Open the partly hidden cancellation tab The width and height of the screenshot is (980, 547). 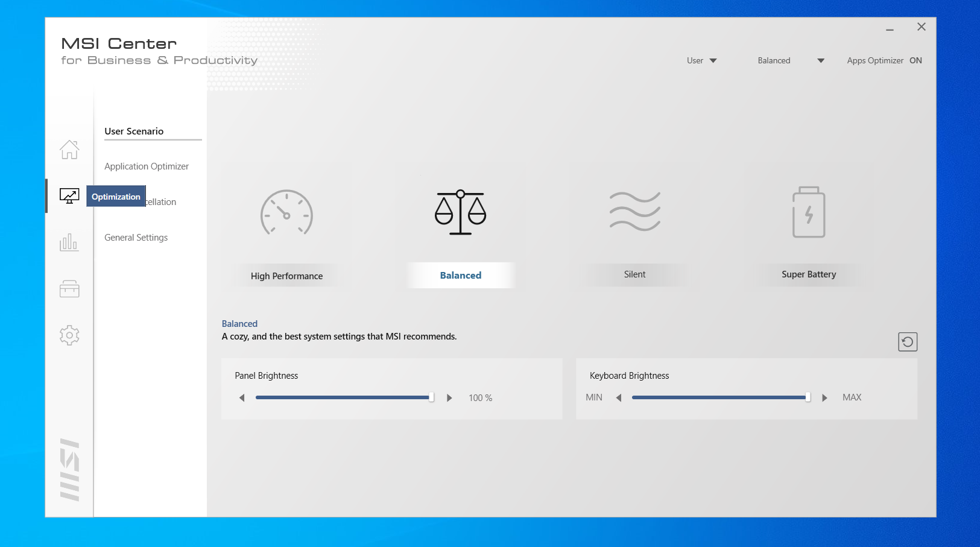pos(161,202)
